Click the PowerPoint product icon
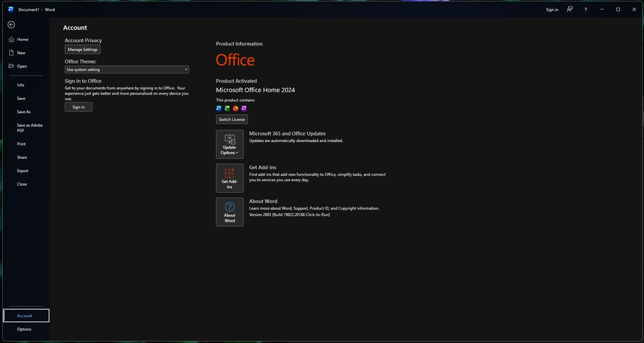This screenshot has height=343, width=644. pos(235,109)
